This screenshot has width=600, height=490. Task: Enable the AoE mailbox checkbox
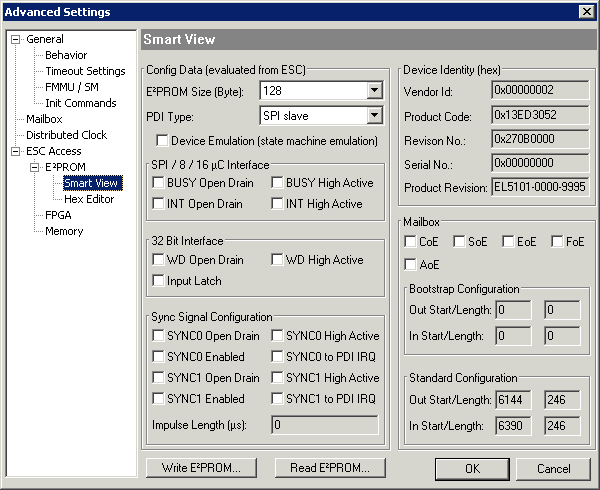coord(410,264)
